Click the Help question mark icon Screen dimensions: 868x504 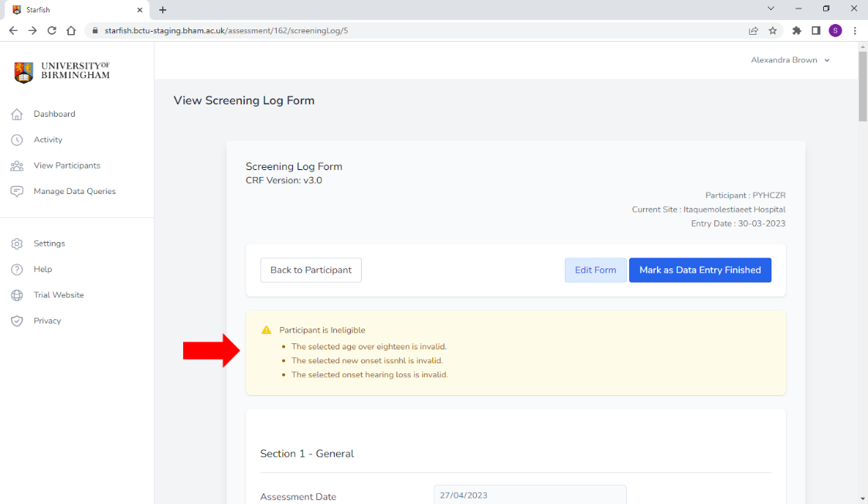point(17,270)
